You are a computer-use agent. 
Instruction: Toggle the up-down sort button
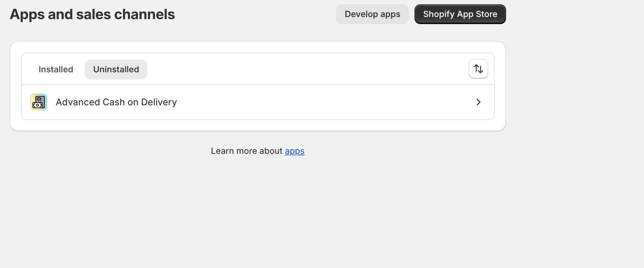pos(478,69)
